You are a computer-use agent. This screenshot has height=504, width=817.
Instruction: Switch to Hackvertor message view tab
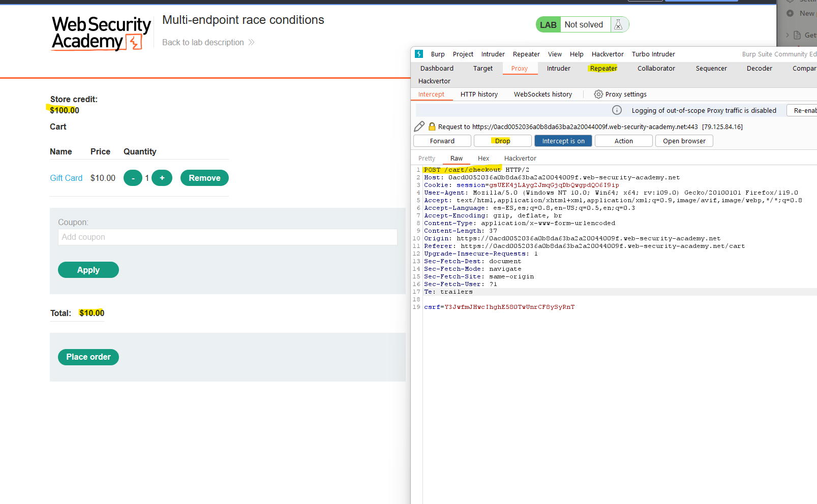point(520,159)
